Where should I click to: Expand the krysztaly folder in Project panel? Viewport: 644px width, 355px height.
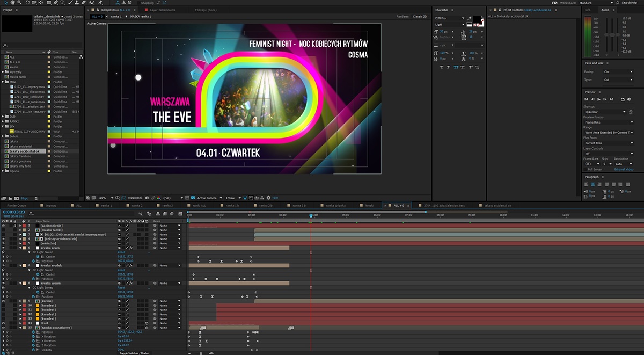point(3,71)
